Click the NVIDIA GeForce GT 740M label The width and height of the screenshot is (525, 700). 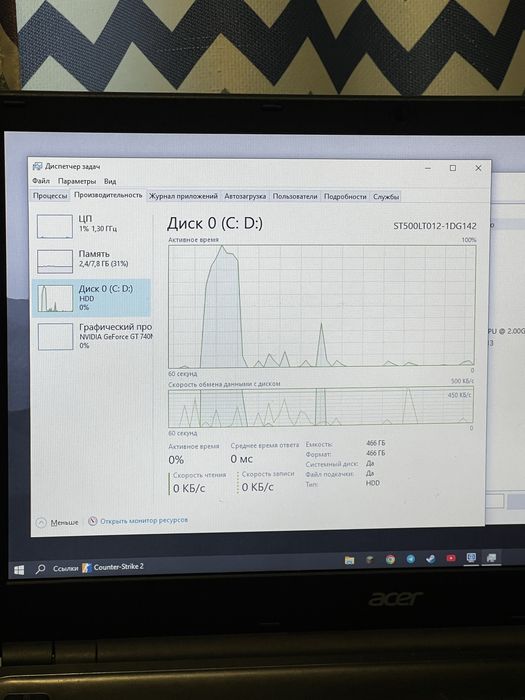pos(116,337)
